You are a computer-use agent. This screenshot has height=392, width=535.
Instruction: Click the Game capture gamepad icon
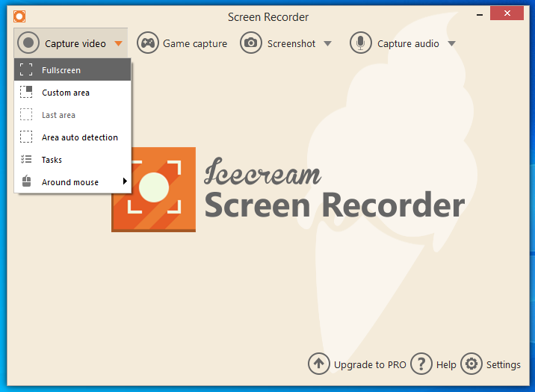pos(148,43)
